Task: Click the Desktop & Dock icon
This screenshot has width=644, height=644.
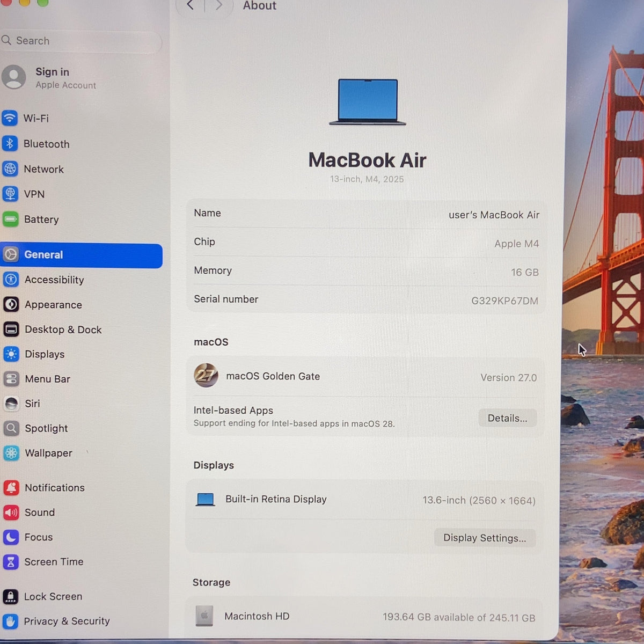Action: pos(11,329)
